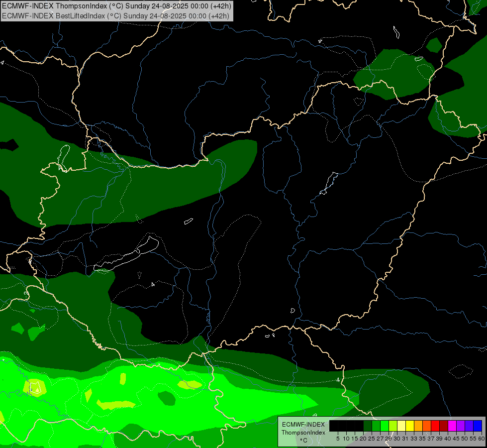The width and height of the screenshot is (487, 448).
Task: Select the blue 55-60 legend swatch
Action: 478,426
